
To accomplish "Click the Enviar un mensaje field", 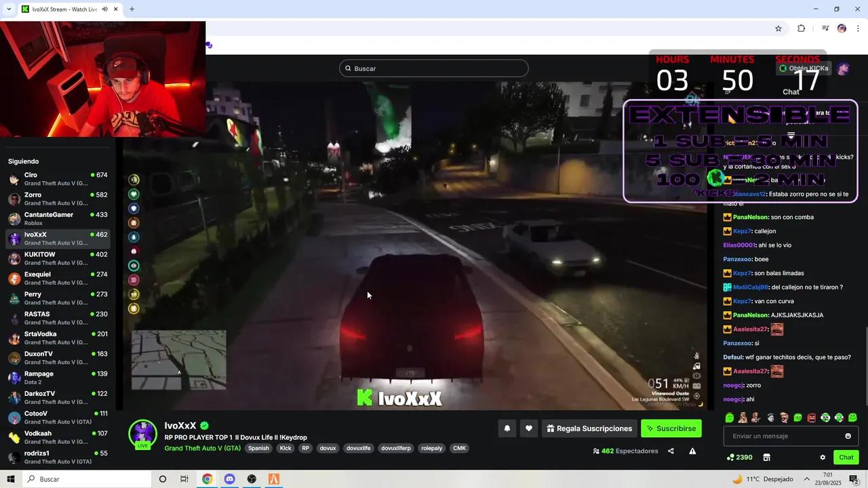I will (x=791, y=436).
